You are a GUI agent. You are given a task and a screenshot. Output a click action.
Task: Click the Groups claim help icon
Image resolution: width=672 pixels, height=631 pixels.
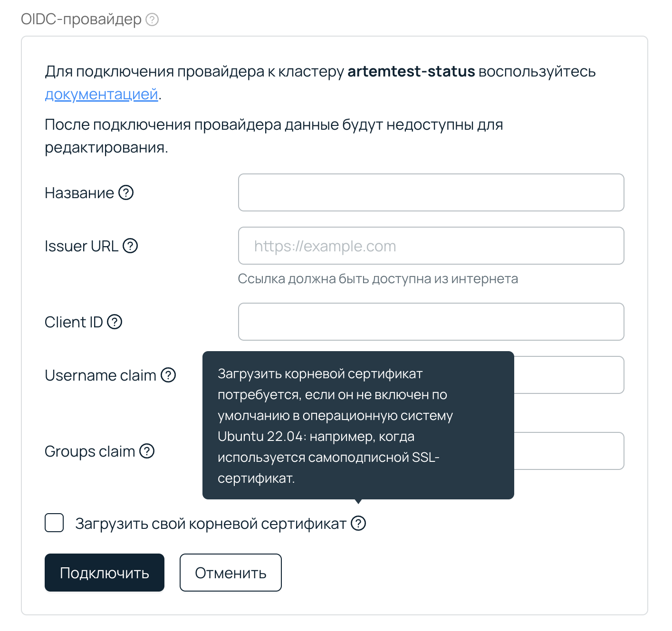147,451
